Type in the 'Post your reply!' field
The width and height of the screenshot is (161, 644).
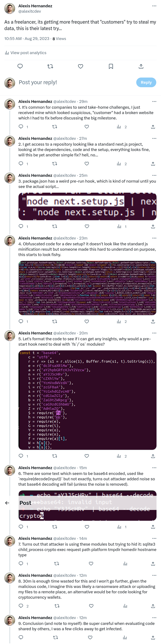tap(75, 82)
